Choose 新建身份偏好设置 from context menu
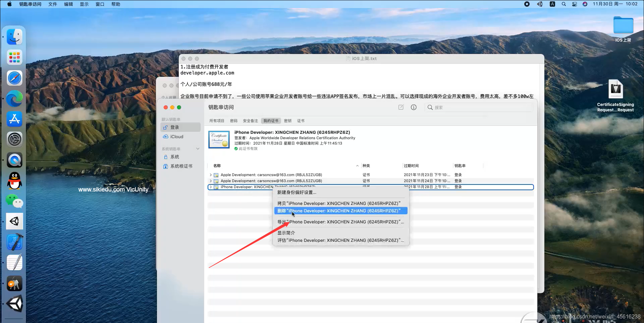Image resolution: width=644 pixels, height=323 pixels. click(x=341, y=192)
